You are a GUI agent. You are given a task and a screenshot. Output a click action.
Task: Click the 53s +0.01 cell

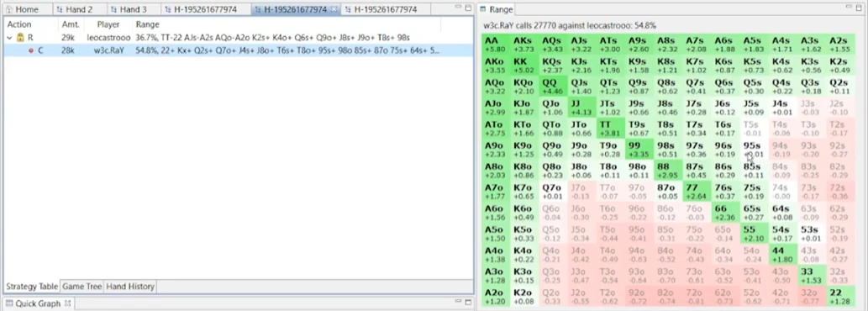pyautogui.click(x=812, y=234)
